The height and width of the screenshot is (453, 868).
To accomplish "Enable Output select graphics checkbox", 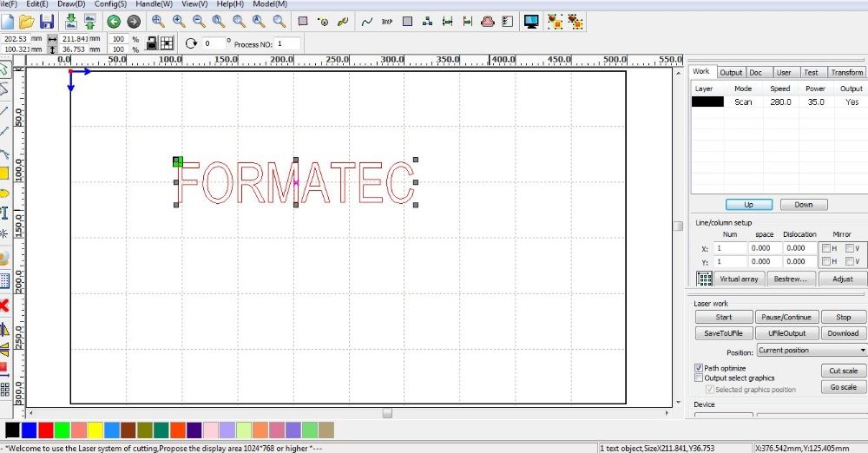I will click(x=699, y=377).
